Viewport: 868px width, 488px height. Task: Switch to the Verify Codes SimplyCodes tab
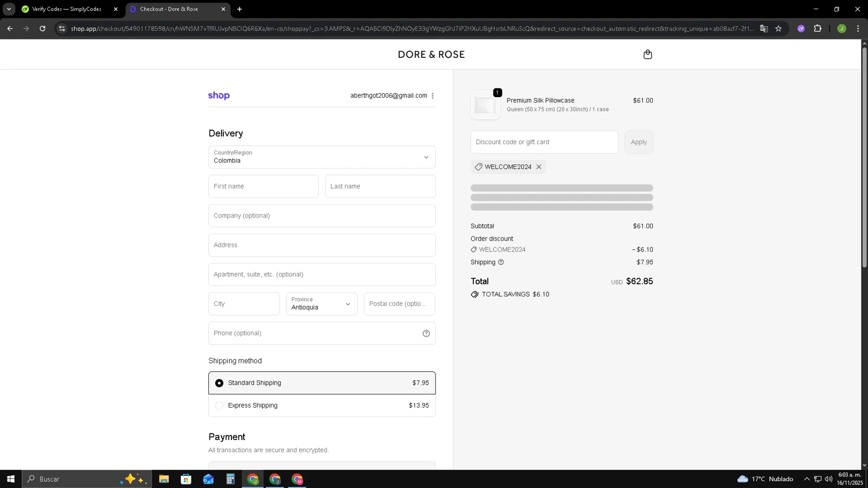coord(67,9)
